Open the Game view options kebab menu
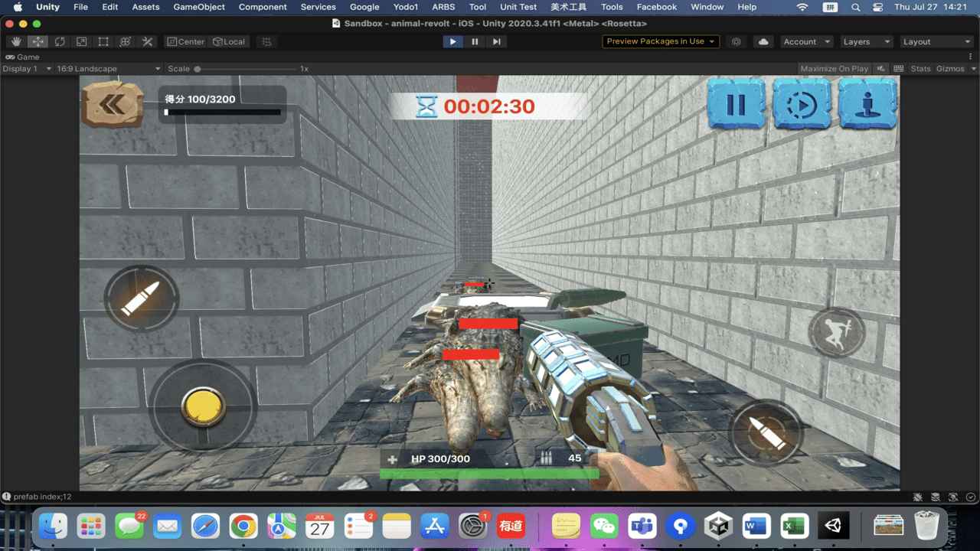 coord(971,57)
